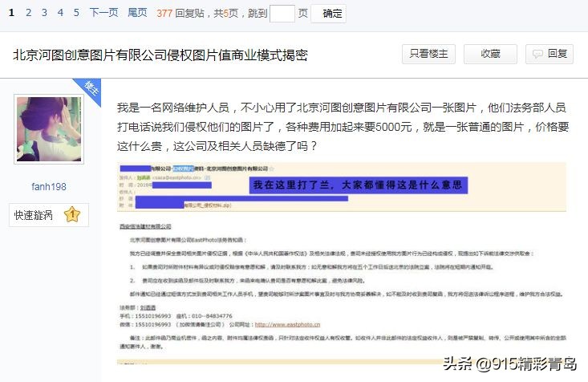This screenshot has height=382, width=588.
Task: Click the speech bubble icon on 回复
Action: click(537, 54)
